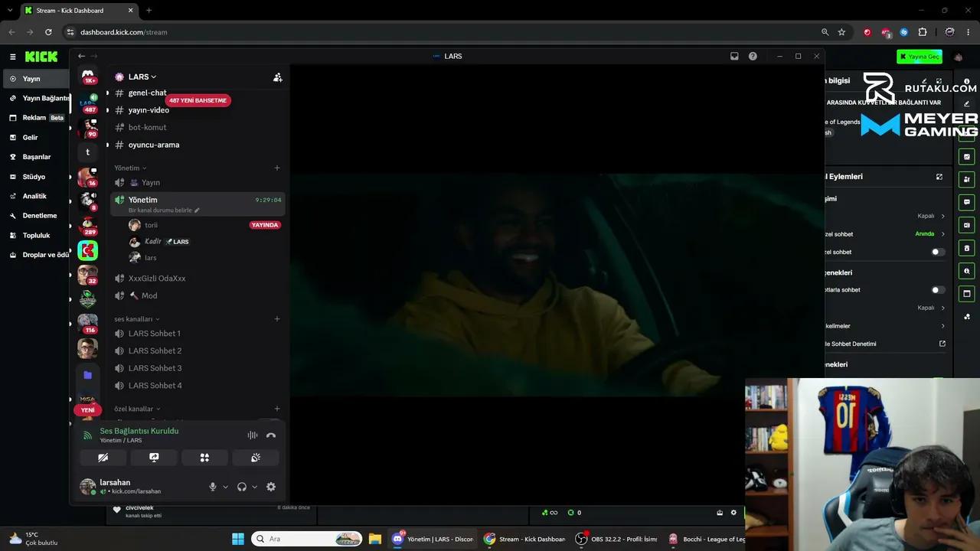Open Kick hamburger menu icon
Screen dimensions: 980x551
[12, 57]
